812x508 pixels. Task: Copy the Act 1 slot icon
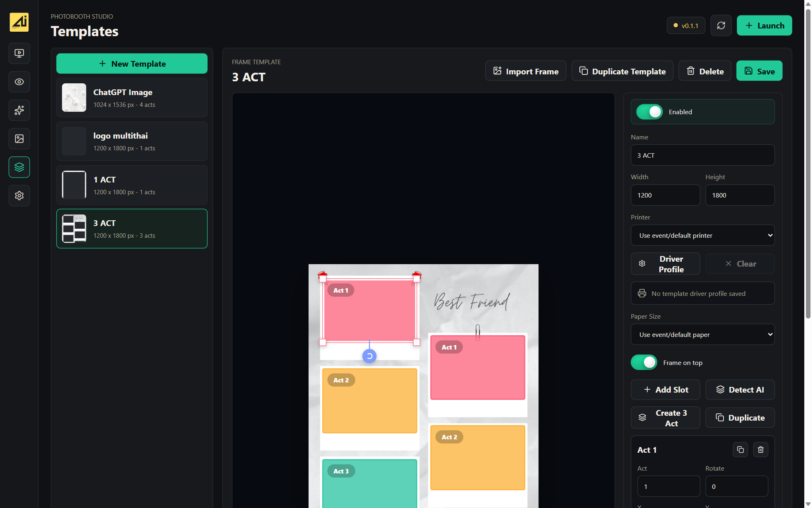[741, 449]
